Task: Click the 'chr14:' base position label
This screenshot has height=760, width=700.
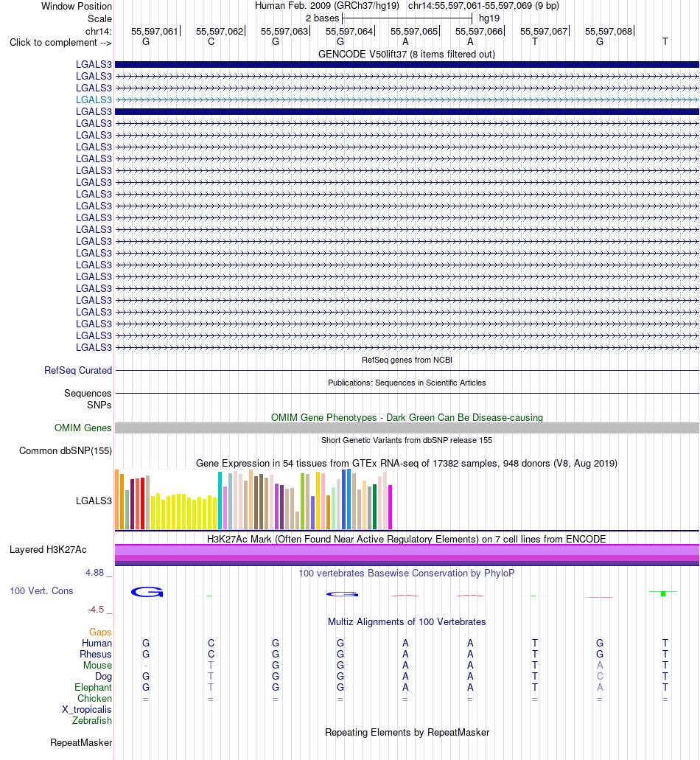Action: pos(98,32)
